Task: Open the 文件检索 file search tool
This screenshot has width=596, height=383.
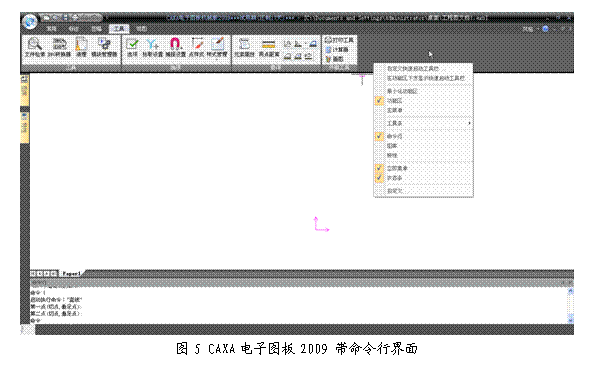Action: (x=35, y=48)
